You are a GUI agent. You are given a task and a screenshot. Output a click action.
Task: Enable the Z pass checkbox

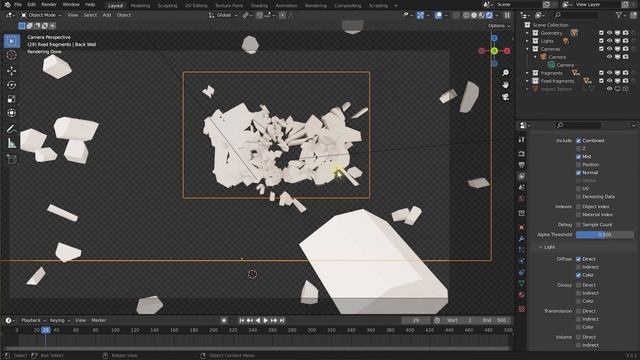[x=578, y=149]
